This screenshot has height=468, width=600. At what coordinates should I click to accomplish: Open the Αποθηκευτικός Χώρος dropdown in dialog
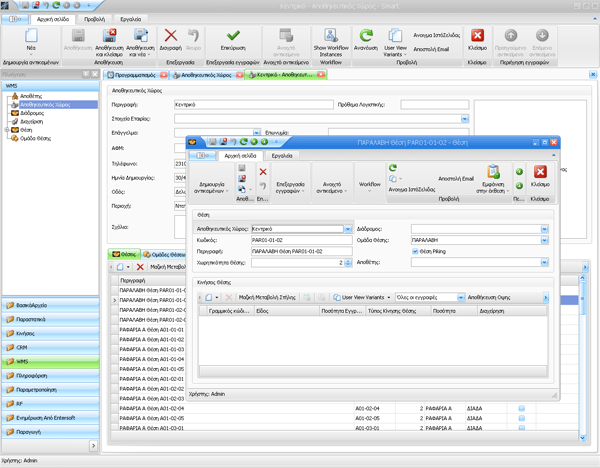point(347,229)
